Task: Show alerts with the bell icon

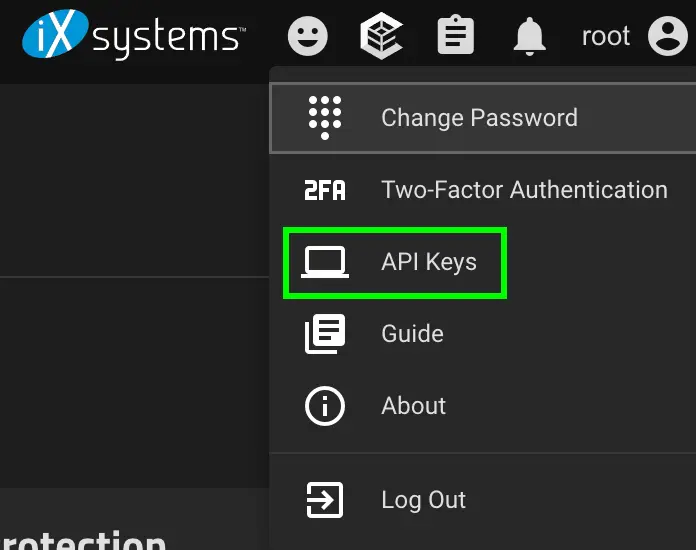Action: (530, 37)
